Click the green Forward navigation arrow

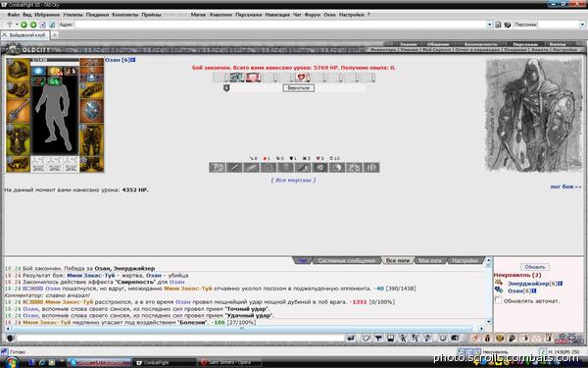coord(33,25)
